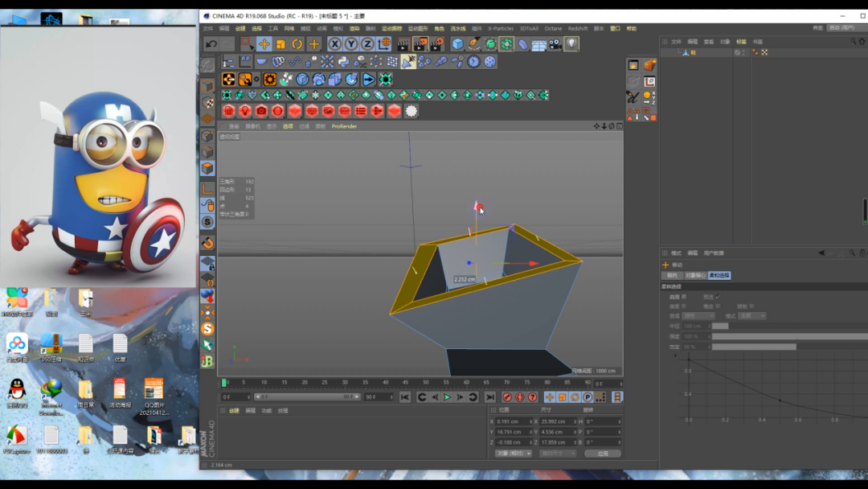Open QQ icon on the desktop
Viewport: 868px width, 489px height.
pos(17,393)
